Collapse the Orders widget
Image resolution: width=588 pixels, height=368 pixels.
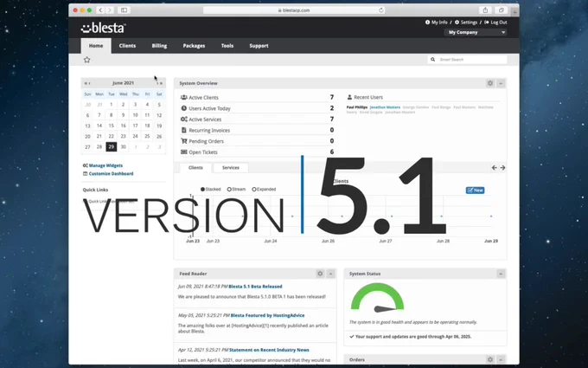click(x=501, y=359)
